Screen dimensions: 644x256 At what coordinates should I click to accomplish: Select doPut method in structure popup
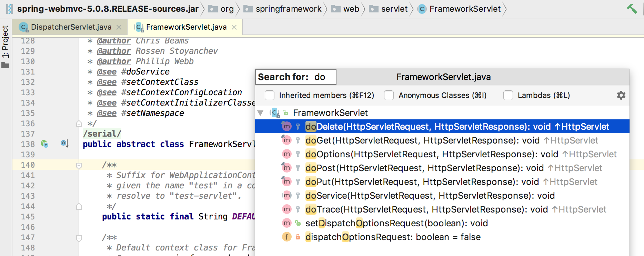[442, 182]
